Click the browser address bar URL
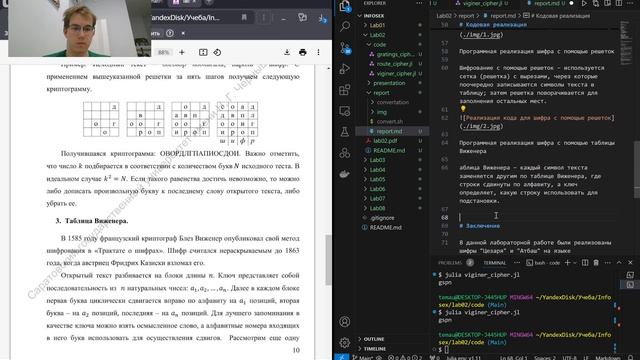The image size is (640, 360). click(x=186, y=18)
